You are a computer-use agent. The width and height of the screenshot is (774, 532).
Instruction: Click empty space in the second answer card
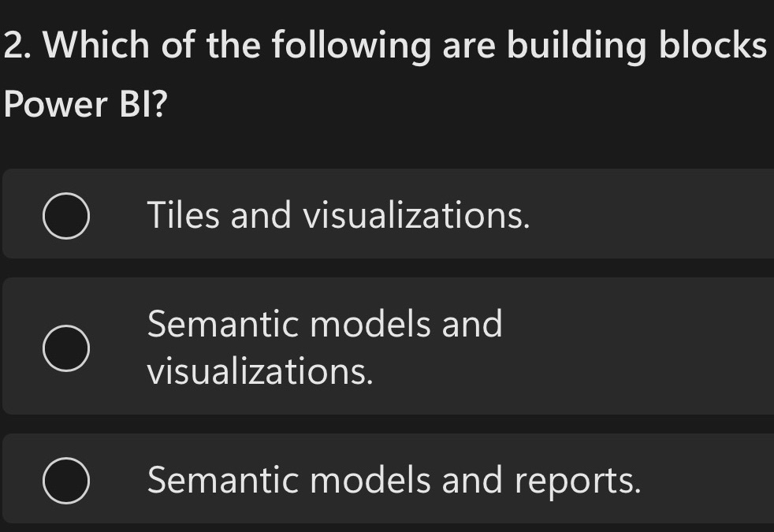(631, 347)
